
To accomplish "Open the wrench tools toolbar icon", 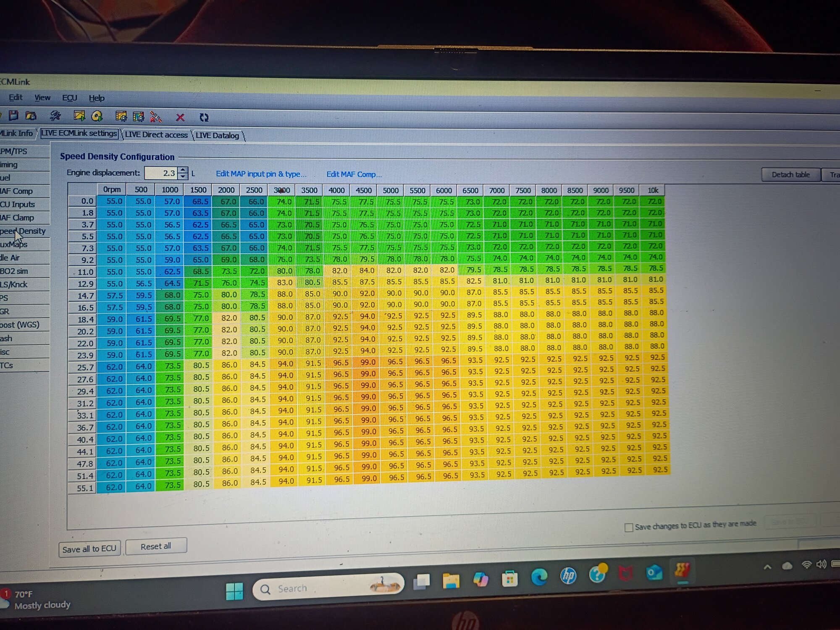I will [x=55, y=116].
